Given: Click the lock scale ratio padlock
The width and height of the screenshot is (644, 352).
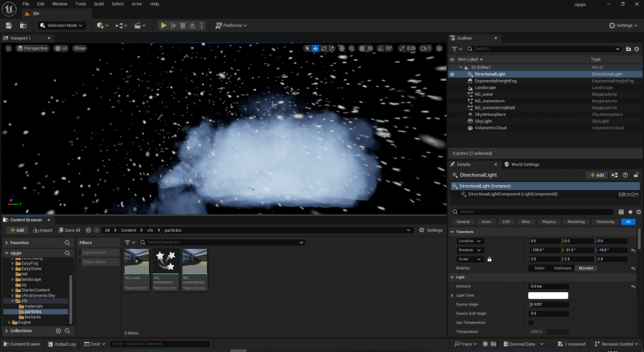Looking at the screenshot, I should point(489,259).
